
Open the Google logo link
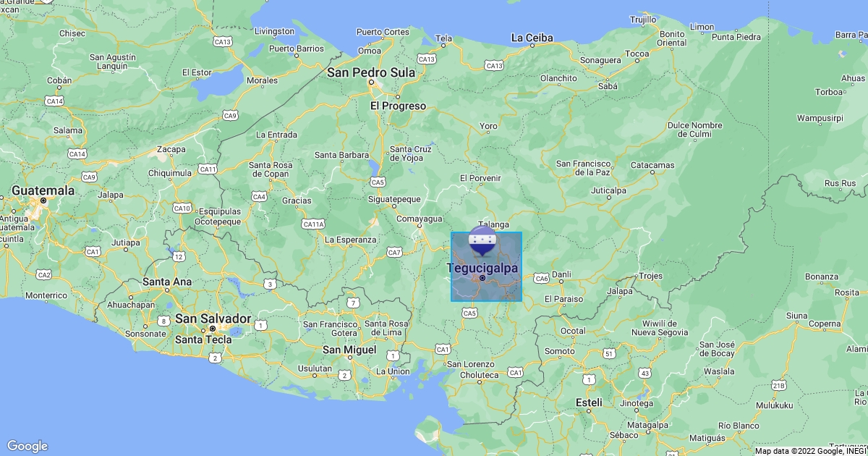click(x=27, y=446)
